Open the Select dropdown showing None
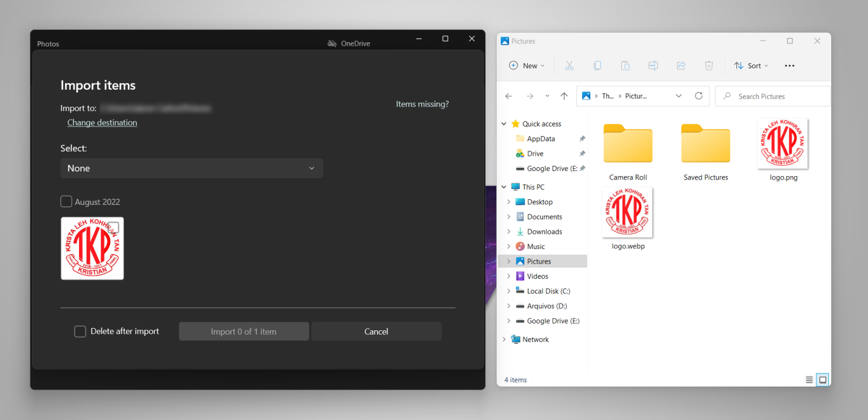This screenshot has width=868, height=420. [192, 168]
